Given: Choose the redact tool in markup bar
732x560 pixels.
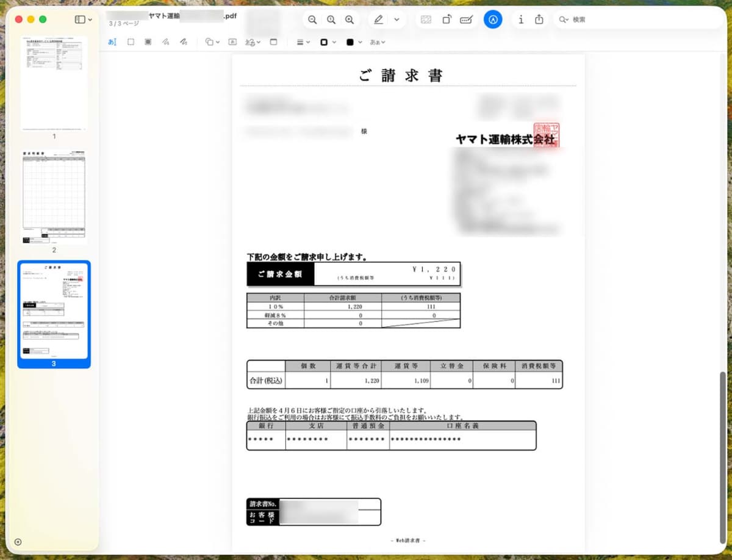Looking at the screenshot, I should (x=148, y=42).
